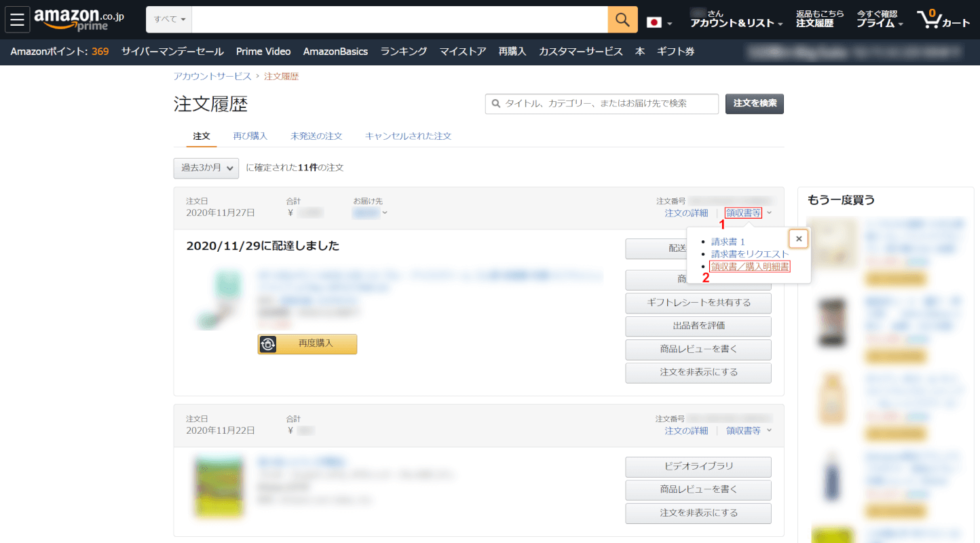Open the プライム header dropdown

(880, 19)
